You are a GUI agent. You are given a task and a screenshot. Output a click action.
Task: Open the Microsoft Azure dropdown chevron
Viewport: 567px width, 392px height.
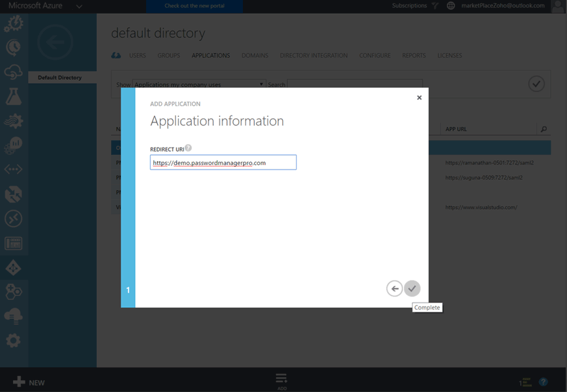pyautogui.click(x=79, y=6)
